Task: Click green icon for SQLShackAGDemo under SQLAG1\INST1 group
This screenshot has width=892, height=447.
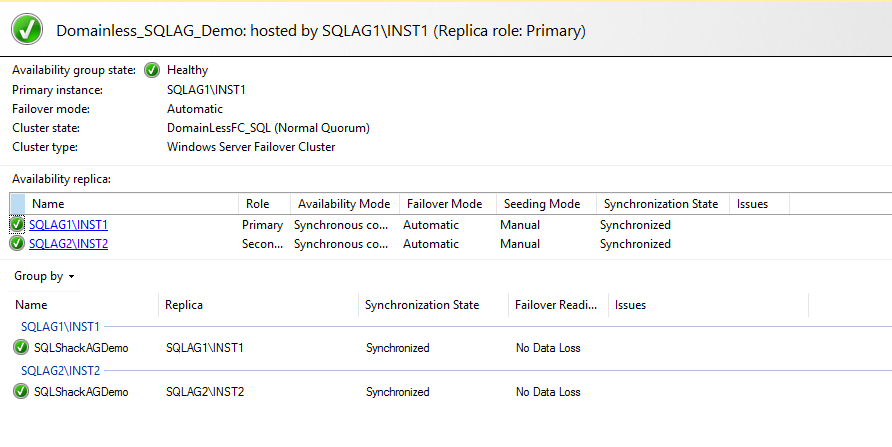Action: point(22,348)
